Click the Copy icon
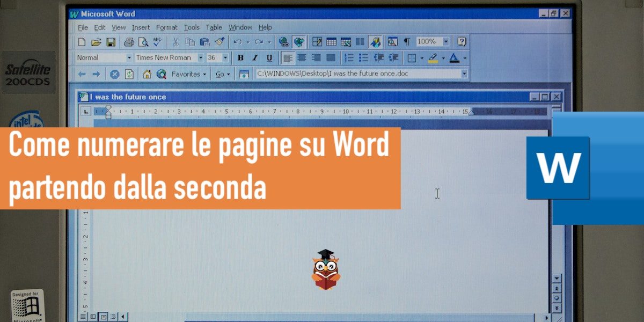The width and height of the screenshot is (644, 322). [x=190, y=41]
